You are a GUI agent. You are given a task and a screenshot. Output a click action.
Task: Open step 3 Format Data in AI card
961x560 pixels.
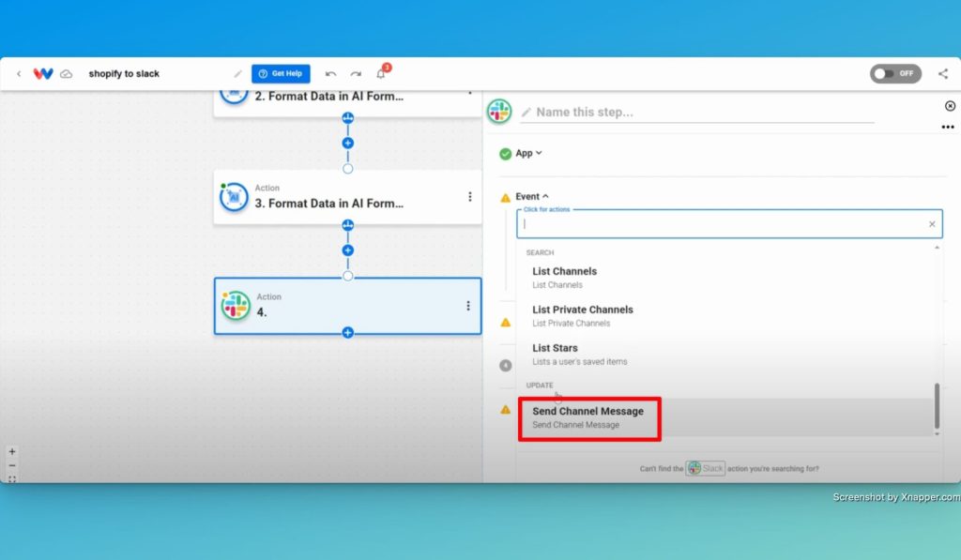point(347,197)
